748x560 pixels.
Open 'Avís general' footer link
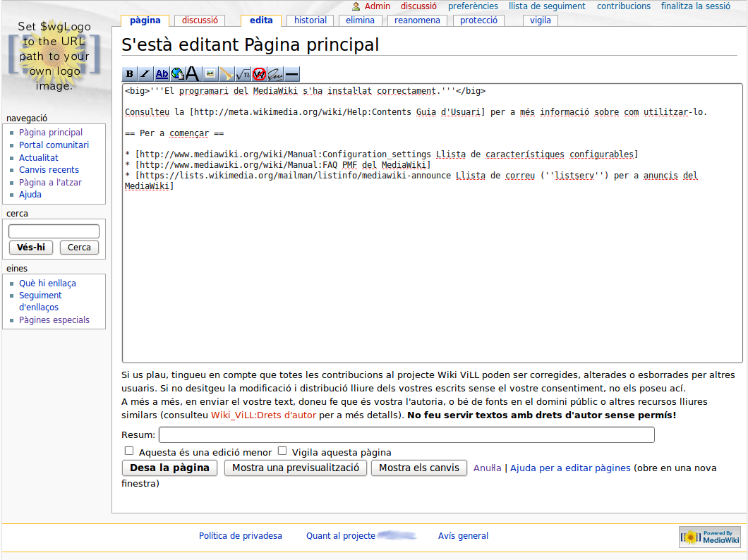pyautogui.click(x=463, y=536)
